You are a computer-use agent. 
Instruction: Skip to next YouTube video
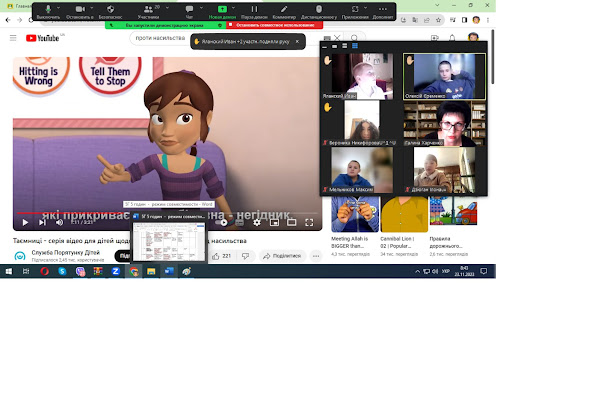click(x=42, y=222)
